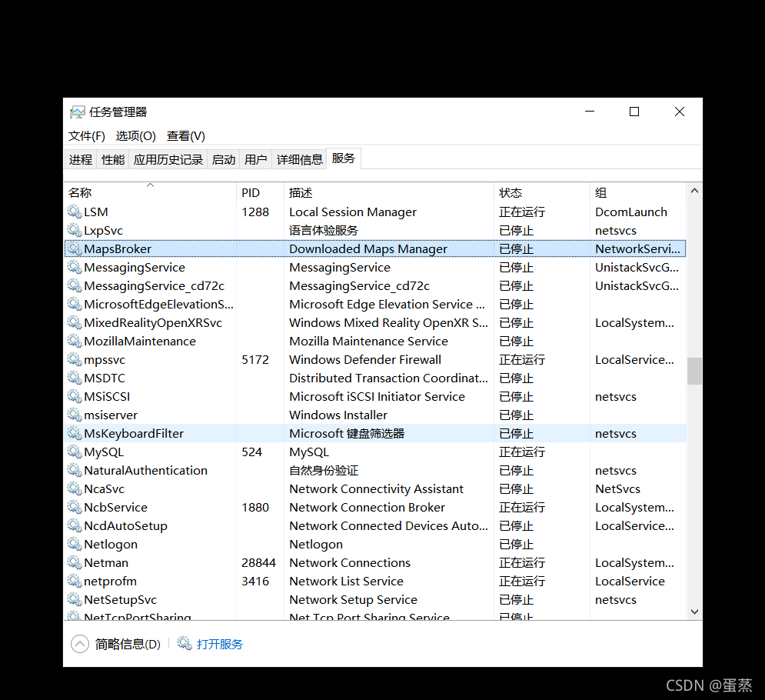Click the gear icon next to MSiSCSI
765x700 pixels.
(x=75, y=396)
